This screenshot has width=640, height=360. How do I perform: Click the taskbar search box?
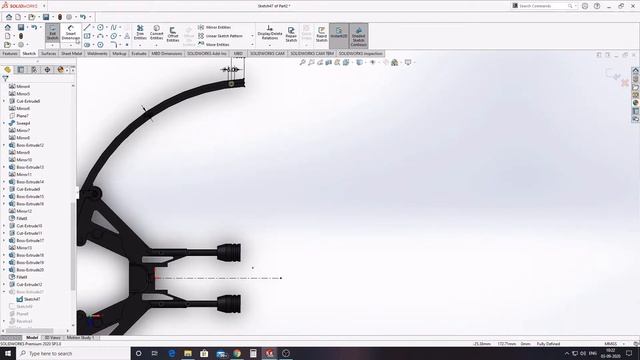73,353
